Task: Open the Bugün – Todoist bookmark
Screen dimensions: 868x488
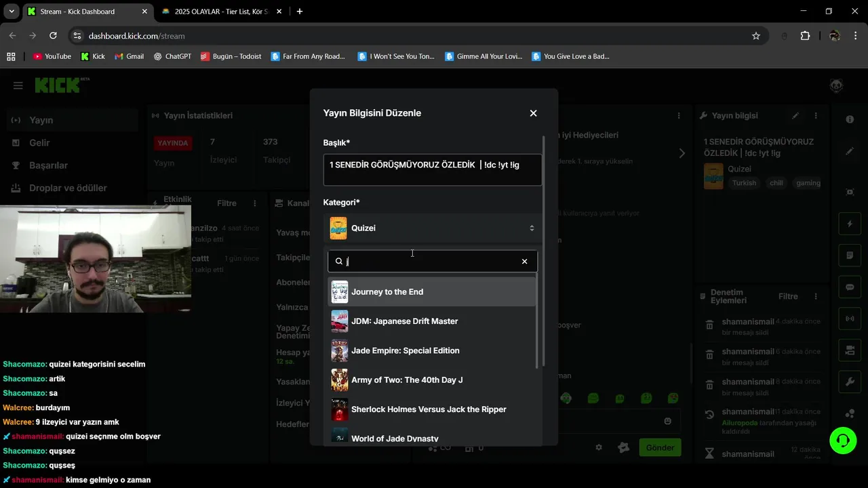Action: [x=231, y=56]
